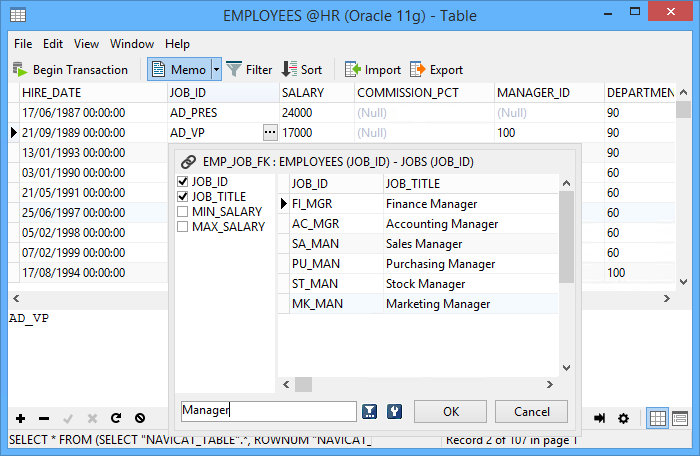Toggle the Memo view button

179,70
